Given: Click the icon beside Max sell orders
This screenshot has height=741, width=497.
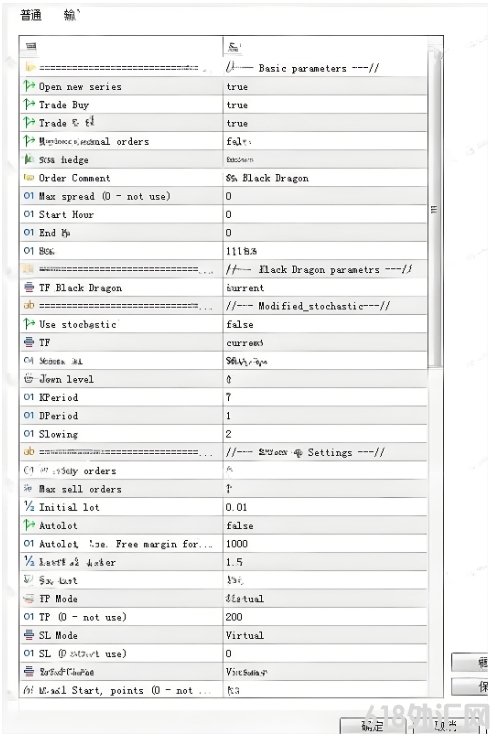Looking at the screenshot, I should (x=29, y=489).
